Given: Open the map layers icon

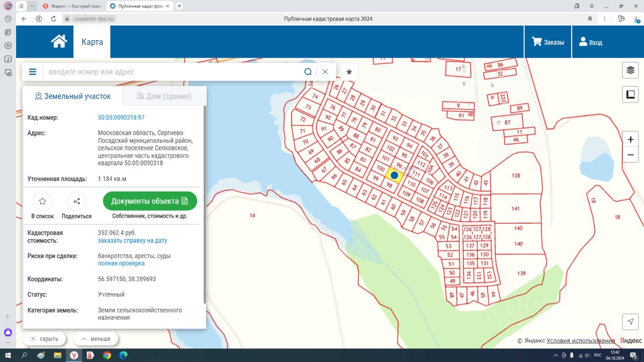Looking at the screenshot, I should click(x=630, y=70).
